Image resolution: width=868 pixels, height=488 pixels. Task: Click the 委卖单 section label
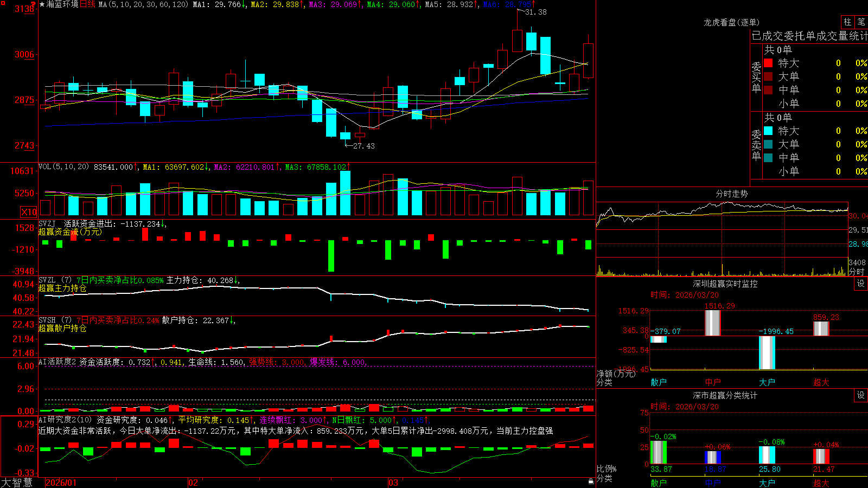tap(756, 145)
